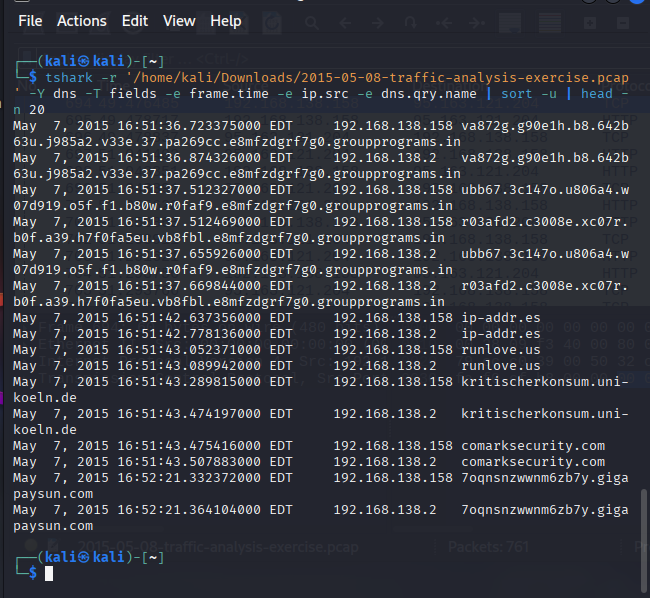The width and height of the screenshot is (650, 598).
Task: Click the faded find packet magnifier icon
Action: coord(309,22)
